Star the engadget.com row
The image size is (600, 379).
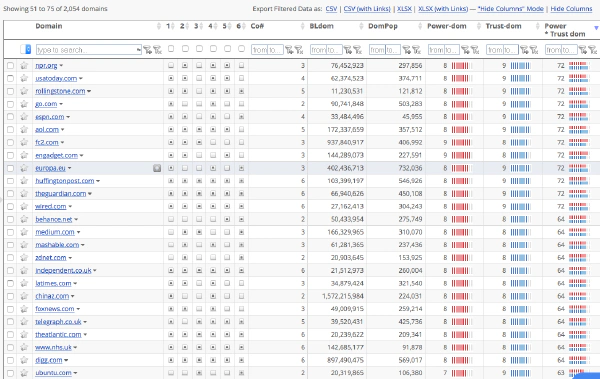click(24, 155)
